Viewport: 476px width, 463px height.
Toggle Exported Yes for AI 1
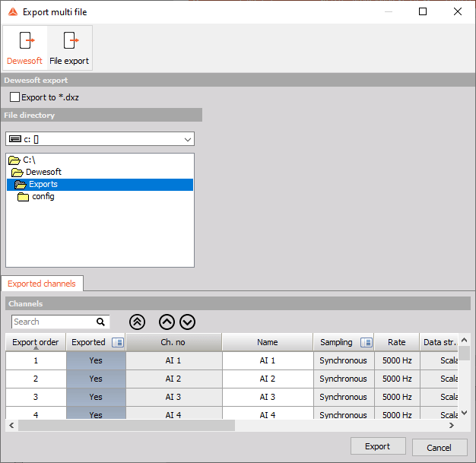point(96,360)
